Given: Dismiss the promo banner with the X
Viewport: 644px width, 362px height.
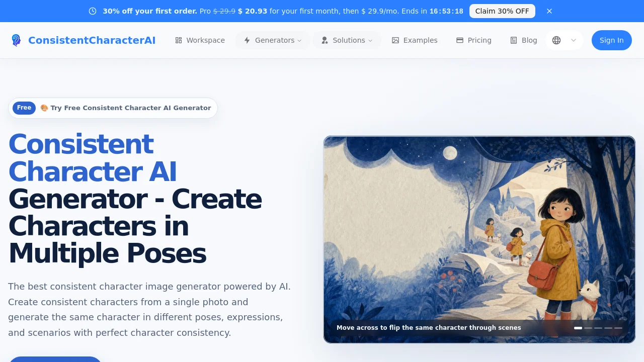Looking at the screenshot, I should click(x=549, y=11).
